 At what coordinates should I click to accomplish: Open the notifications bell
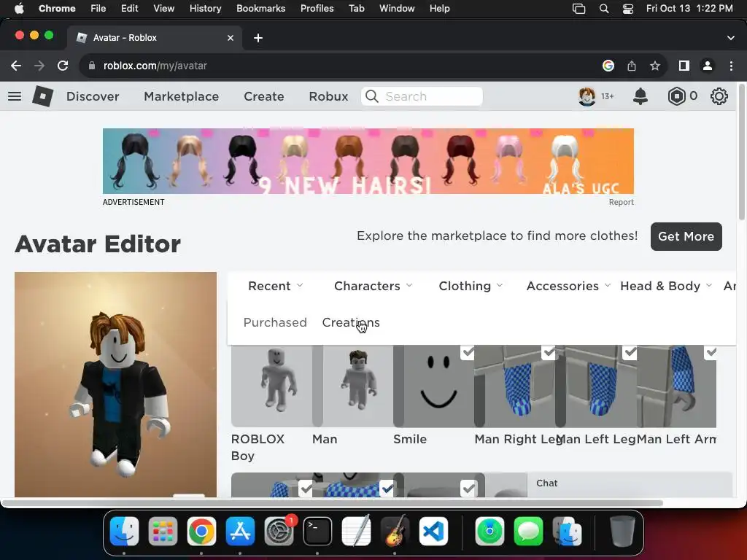(x=640, y=97)
